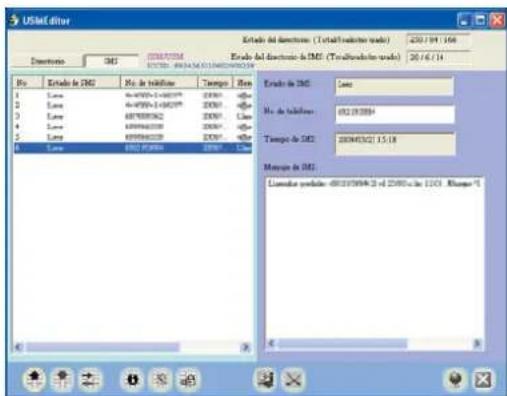The height and width of the screenshot is (396, 507).
Task: Click the No. de teléfono input field
Action: click(395, 114)
